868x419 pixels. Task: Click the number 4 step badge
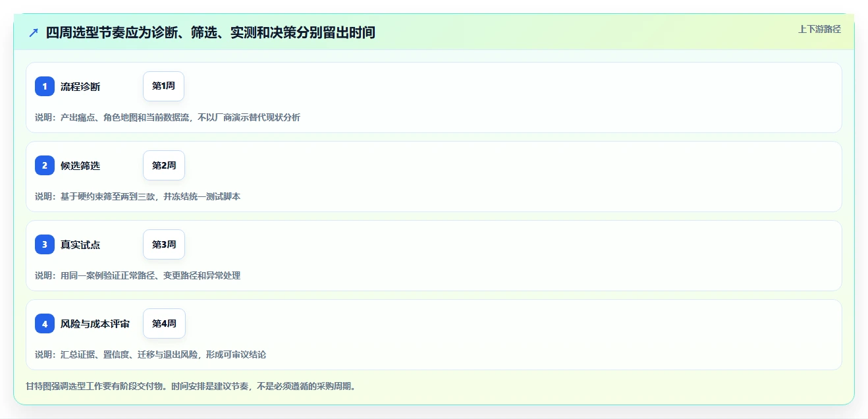pyautogui.click(x=45, y=323)
